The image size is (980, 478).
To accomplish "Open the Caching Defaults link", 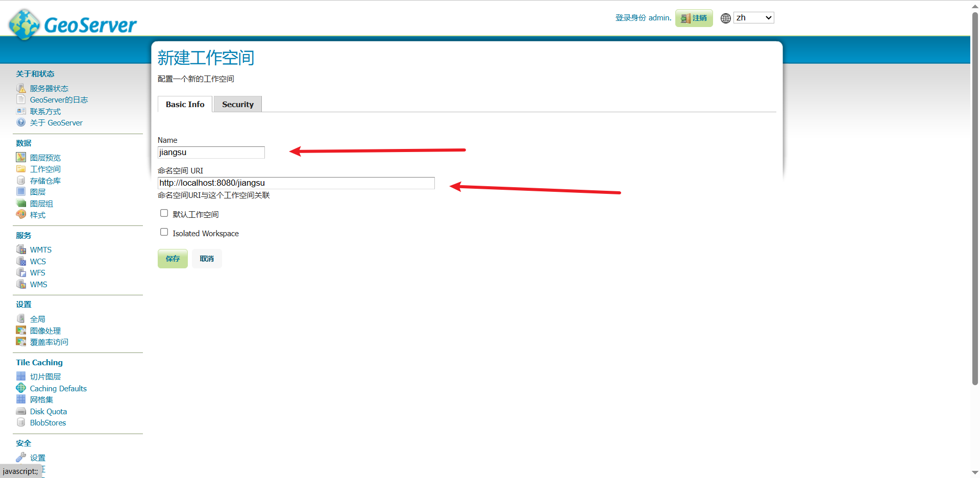I will [x=58, y=388].
